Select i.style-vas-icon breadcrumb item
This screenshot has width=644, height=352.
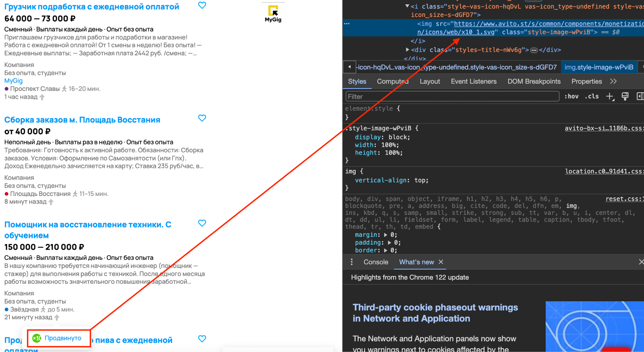(x=457, y=67)
